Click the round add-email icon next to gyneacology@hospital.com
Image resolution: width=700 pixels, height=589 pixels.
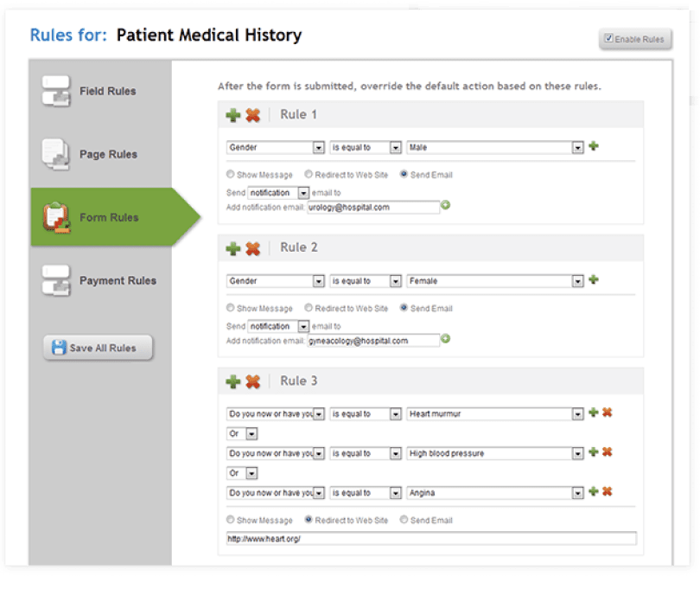pyautogui.click(x=445, y=339)
